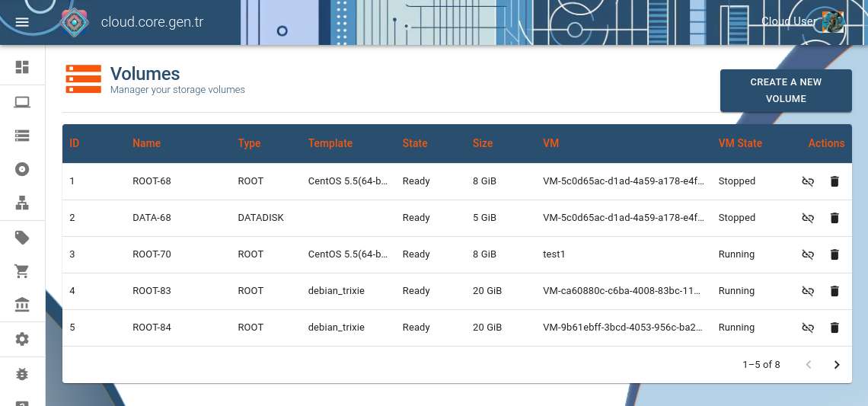
Task: Click the Size column header
Action: [x=483, y=143]
